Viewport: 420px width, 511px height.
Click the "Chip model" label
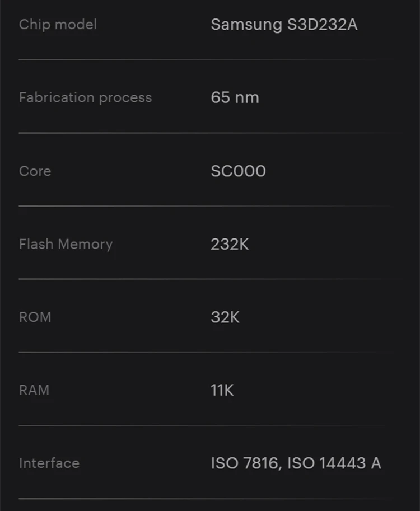pos(58,25)
